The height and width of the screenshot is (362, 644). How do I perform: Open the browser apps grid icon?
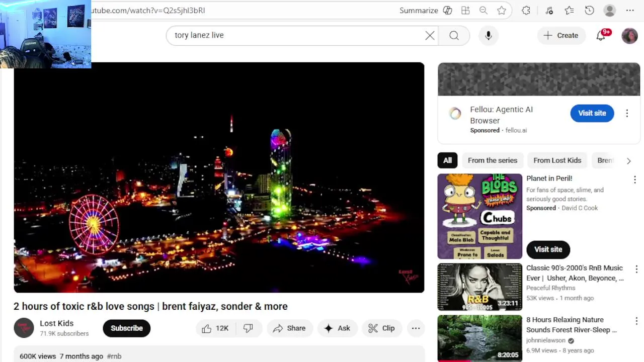pos(465,10)
